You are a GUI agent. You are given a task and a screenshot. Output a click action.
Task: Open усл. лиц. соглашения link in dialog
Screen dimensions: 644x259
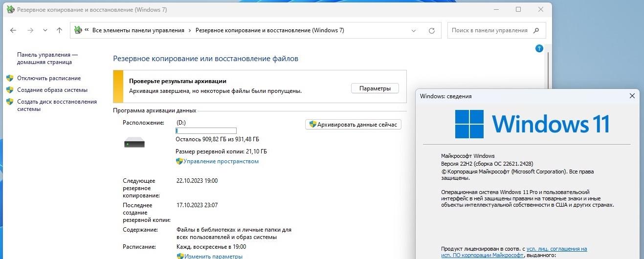[557, 249]
